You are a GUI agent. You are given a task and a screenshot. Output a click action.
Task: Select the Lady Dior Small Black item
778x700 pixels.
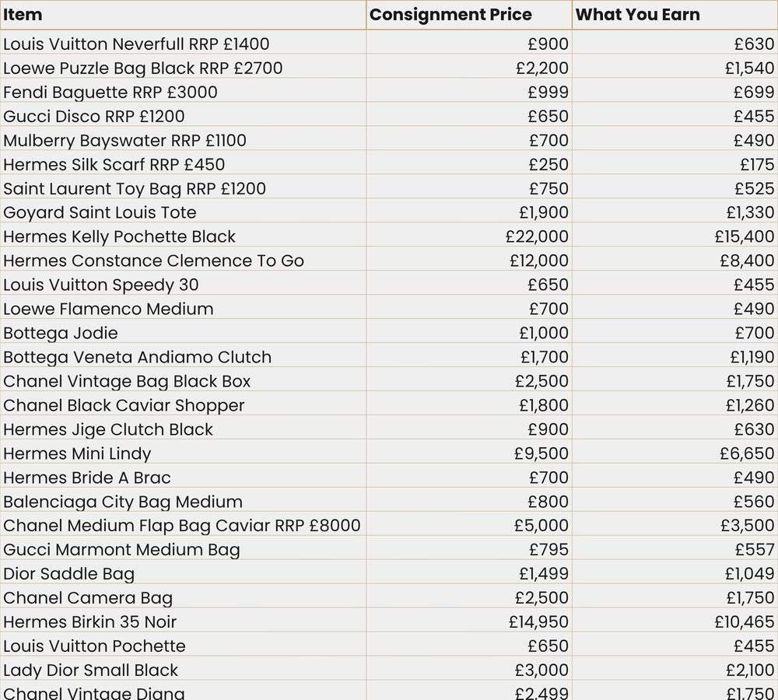click(90, 670)
